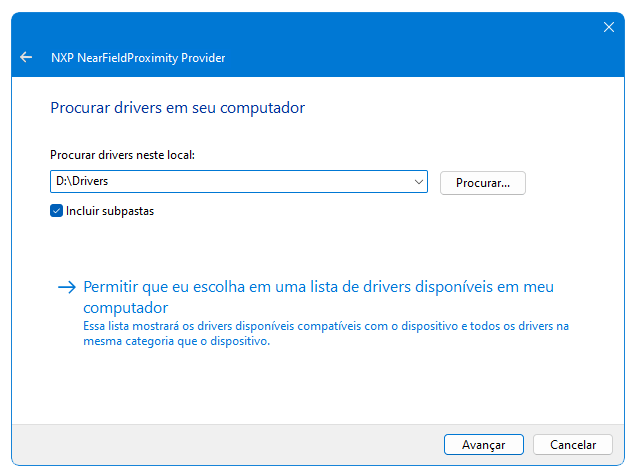Image resolution: width=635 pixels, height=475 pixels.
Task: Click inside the D:\Drivers path field
Action: pyautogui.click(x=231, y=182)
